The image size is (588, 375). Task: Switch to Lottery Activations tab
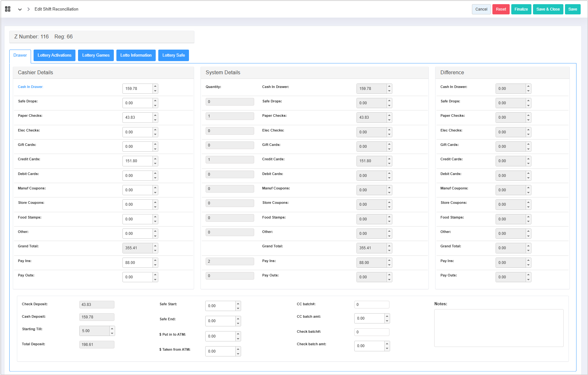[x=54, y=55]
